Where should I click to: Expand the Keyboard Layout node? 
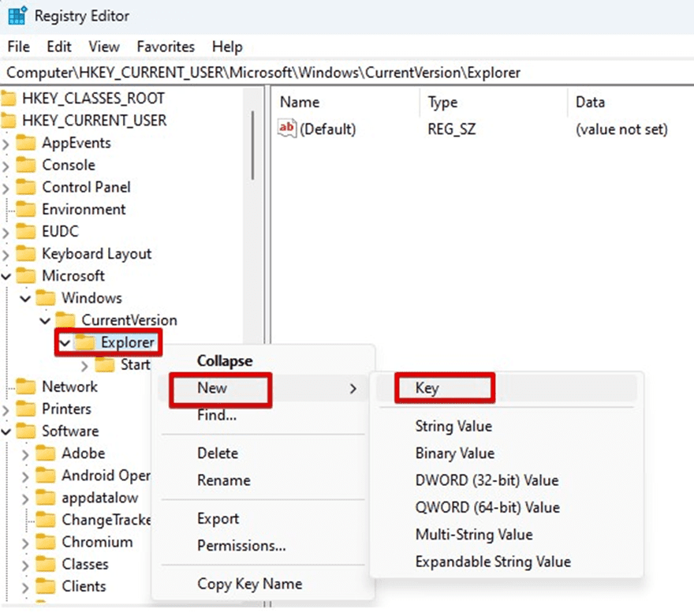(x=7, y=254)
